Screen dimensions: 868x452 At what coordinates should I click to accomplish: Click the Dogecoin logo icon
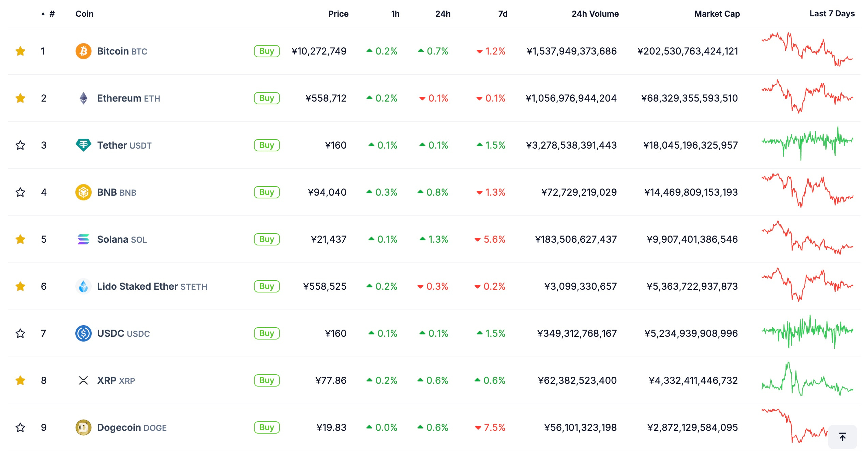coord(83,427)
